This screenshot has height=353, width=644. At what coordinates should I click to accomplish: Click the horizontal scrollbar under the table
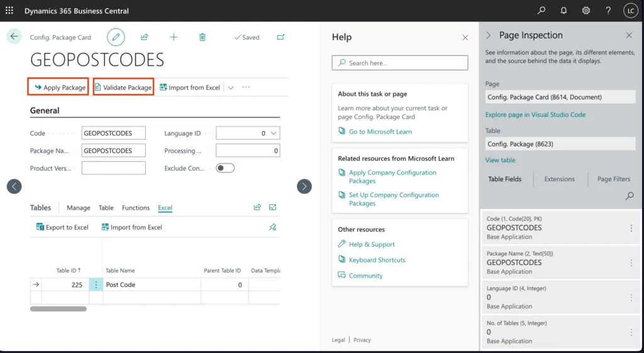click(x=58, y=309)
